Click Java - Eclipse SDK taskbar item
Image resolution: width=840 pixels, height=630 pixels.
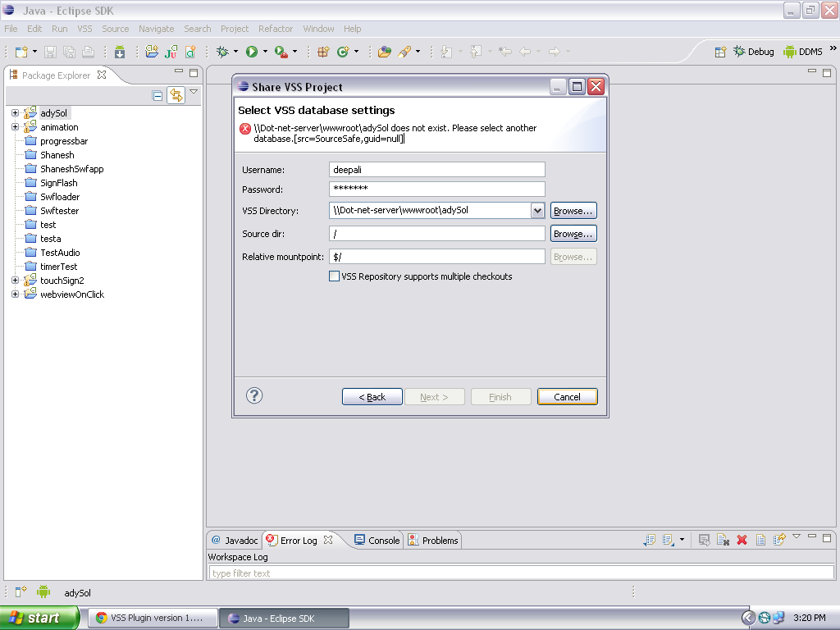click(x=285, y=619)
